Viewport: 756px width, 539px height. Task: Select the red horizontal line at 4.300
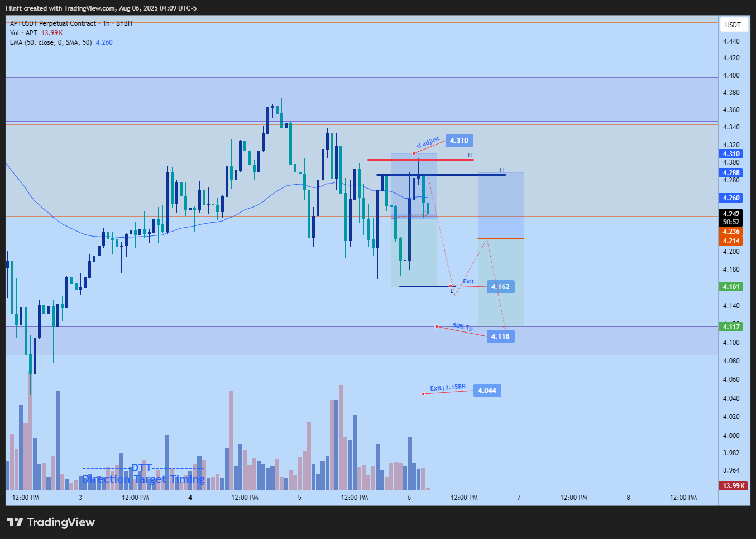pos(420,160)
